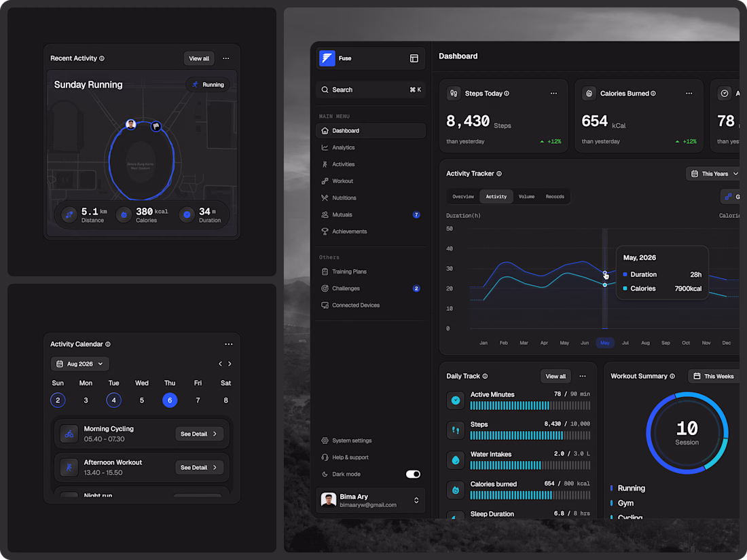Switch to the Records tab

point(555,197)
